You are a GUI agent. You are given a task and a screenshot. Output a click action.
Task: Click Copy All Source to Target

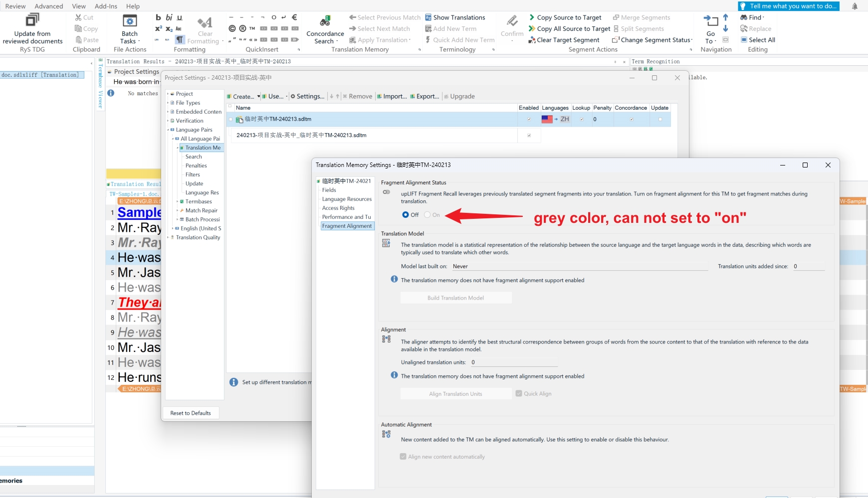click(x=569, y=28)
